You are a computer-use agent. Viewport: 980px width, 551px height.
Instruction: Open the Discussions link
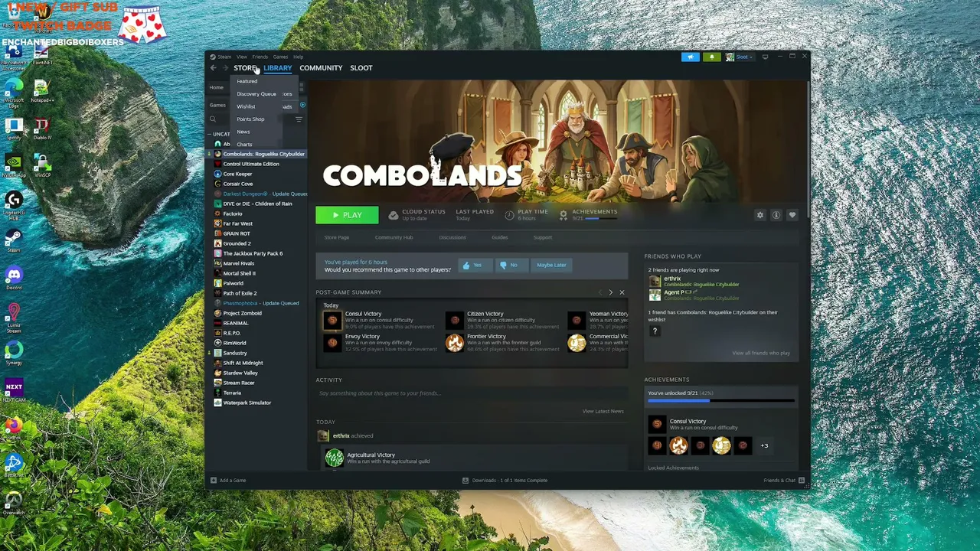[452, 237]
